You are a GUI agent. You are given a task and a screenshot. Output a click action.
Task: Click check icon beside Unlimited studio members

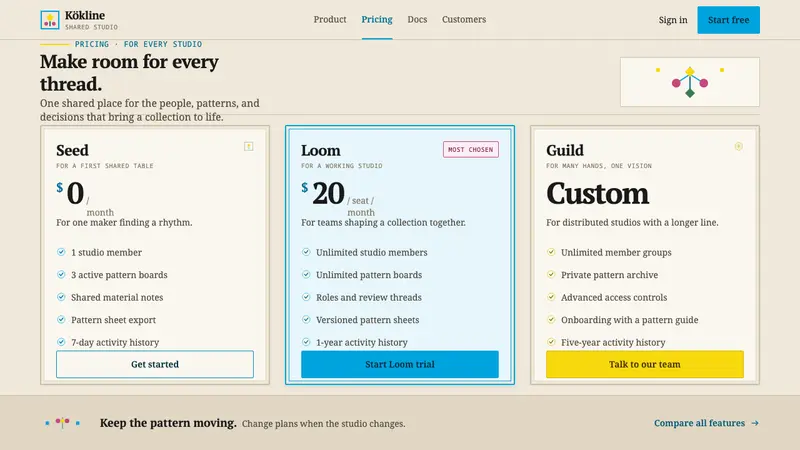(306, 252)
